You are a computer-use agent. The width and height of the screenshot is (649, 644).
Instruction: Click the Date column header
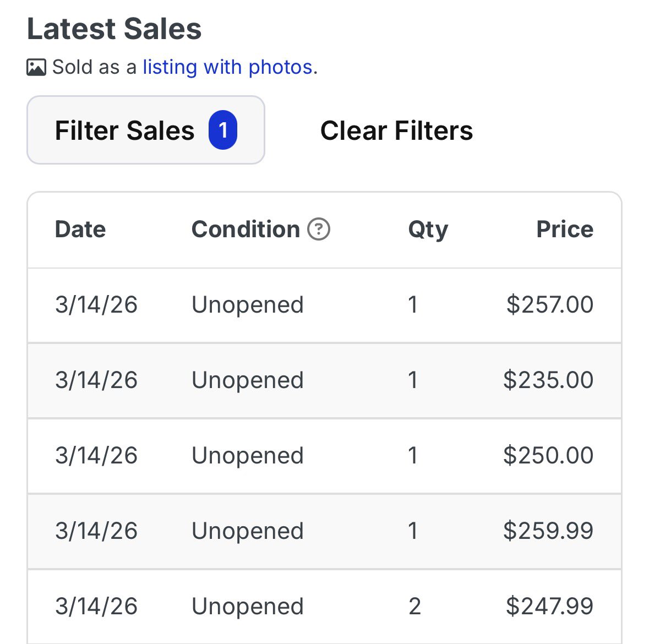coord(80,230)
